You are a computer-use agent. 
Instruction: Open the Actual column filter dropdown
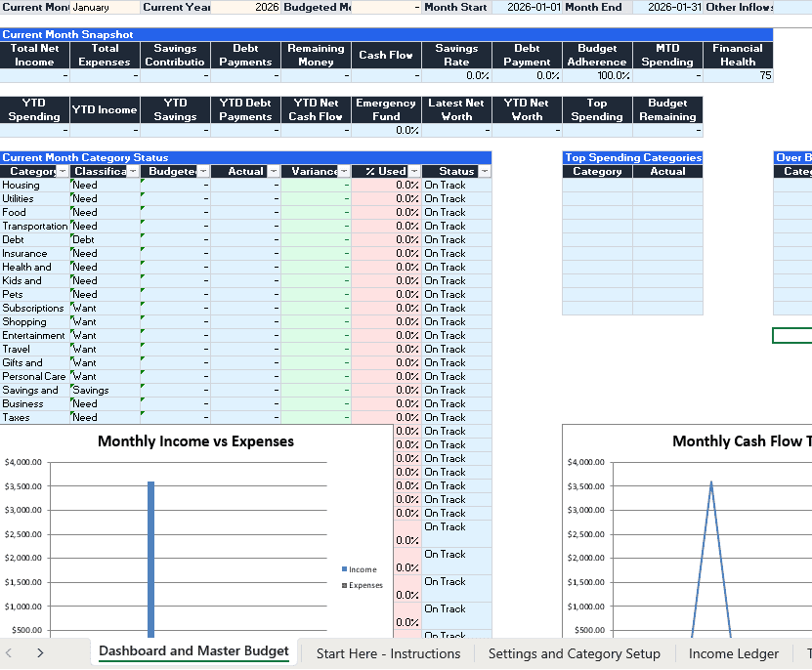coord(274,171)
